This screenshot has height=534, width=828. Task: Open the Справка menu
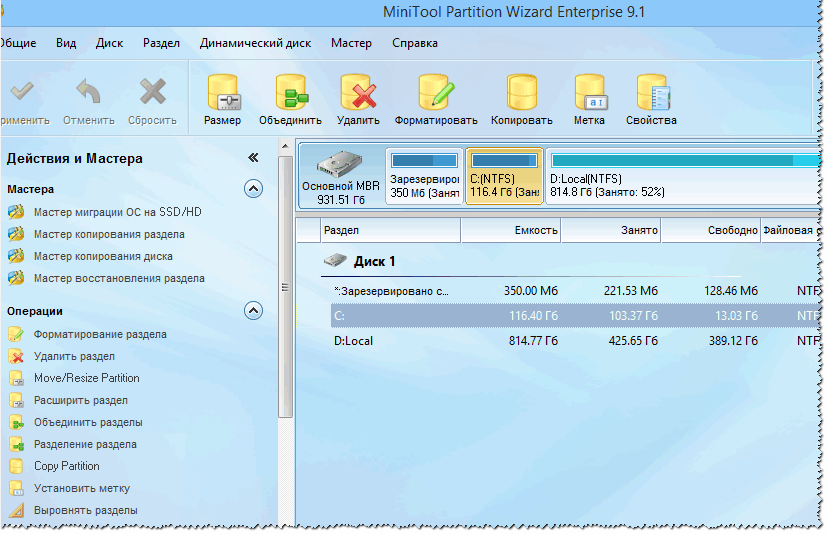[415, 43]
